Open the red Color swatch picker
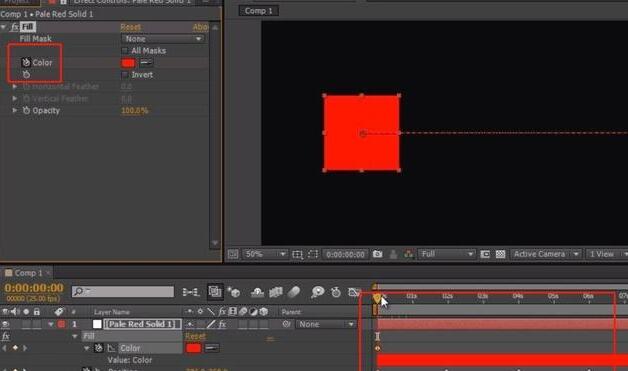 [128, 63]
